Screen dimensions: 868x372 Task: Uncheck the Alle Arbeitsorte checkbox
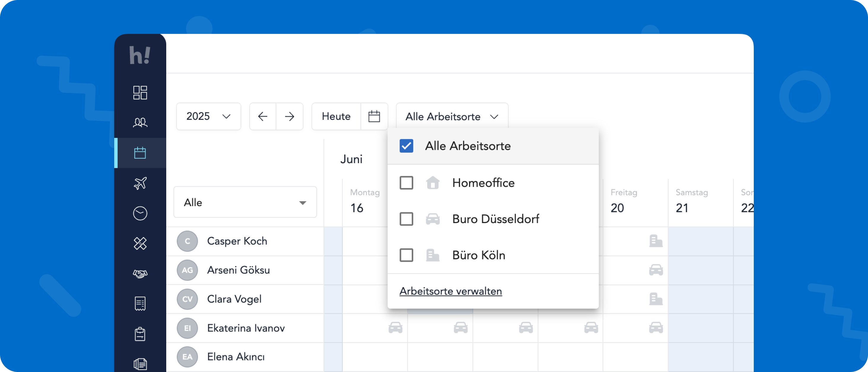pos(406,146)
